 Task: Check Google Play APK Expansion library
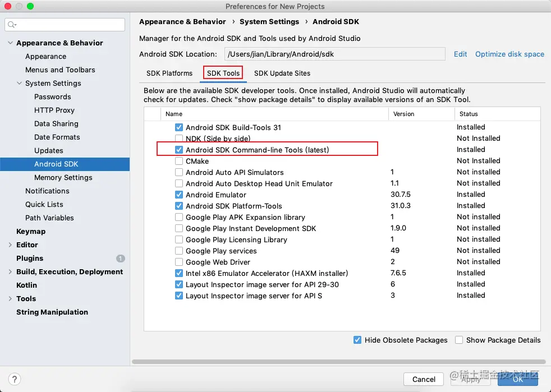179,218
